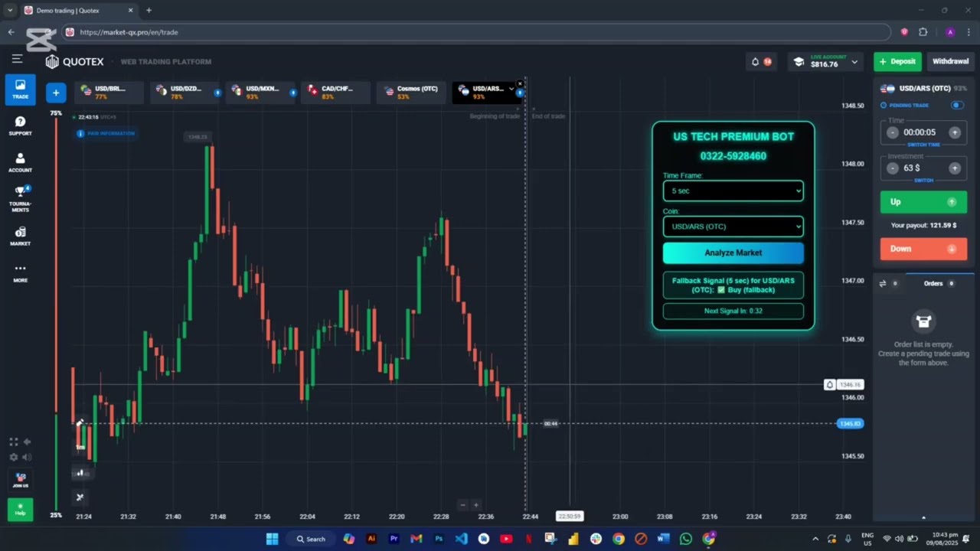Click the price alert bell on chart
This screenshot has width=980, height=551.
pyautogui.click(x=829, y=385)
